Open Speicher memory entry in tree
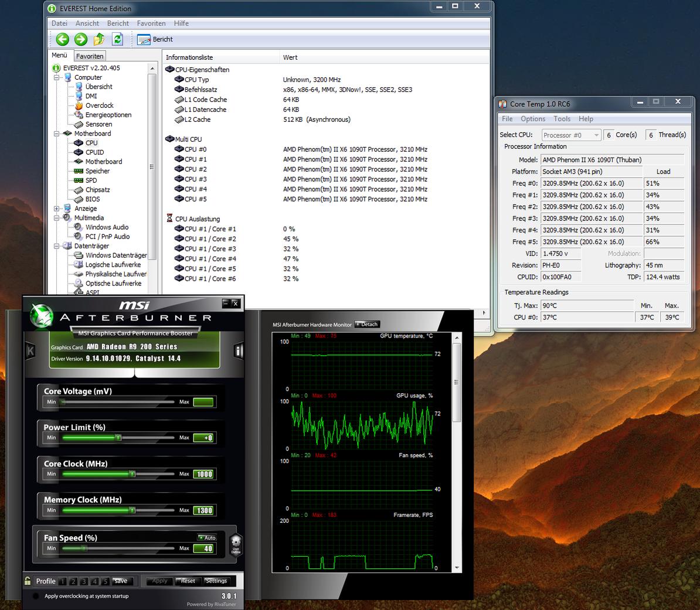The image size is (700, 610). (97, 171)
